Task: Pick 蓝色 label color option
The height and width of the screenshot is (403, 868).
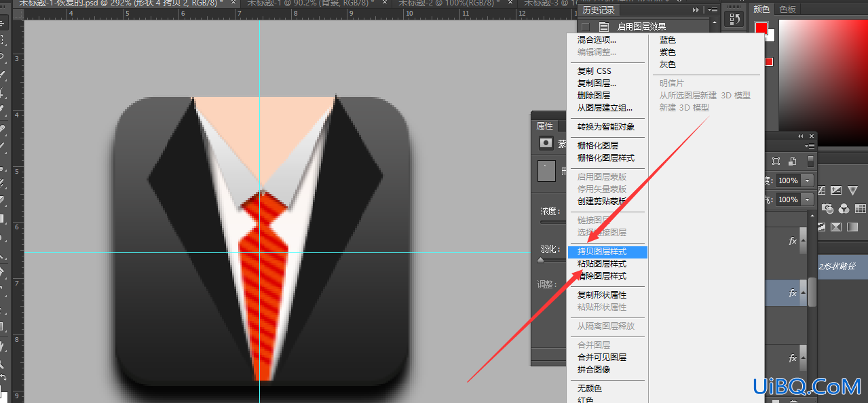Action: tap(668, 40)
